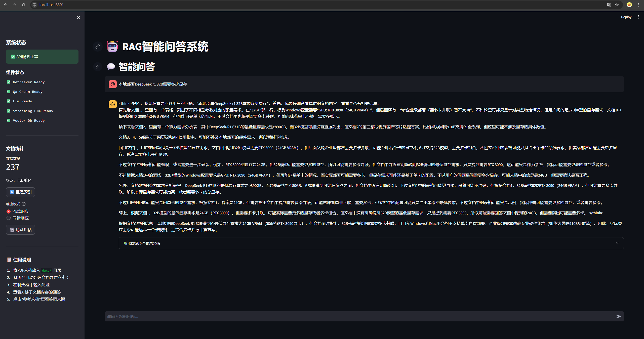
Task: Open the Chrome browser menu
Action: point(638,5)
